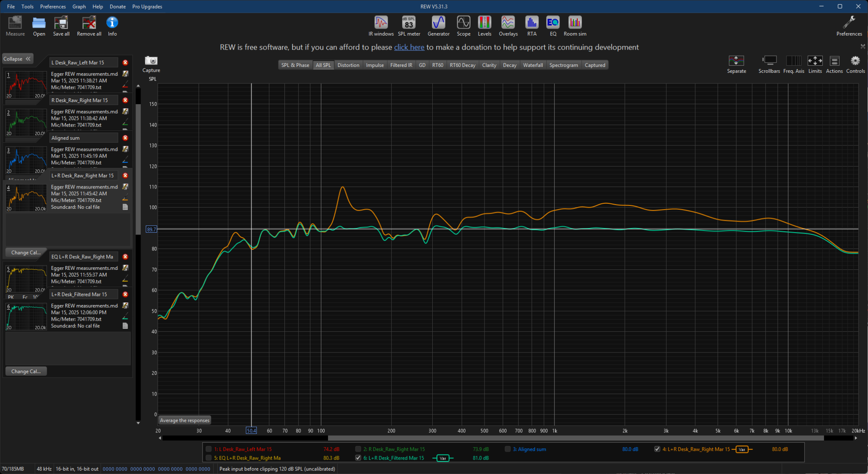Click the Remove all measurements icon

89,26
